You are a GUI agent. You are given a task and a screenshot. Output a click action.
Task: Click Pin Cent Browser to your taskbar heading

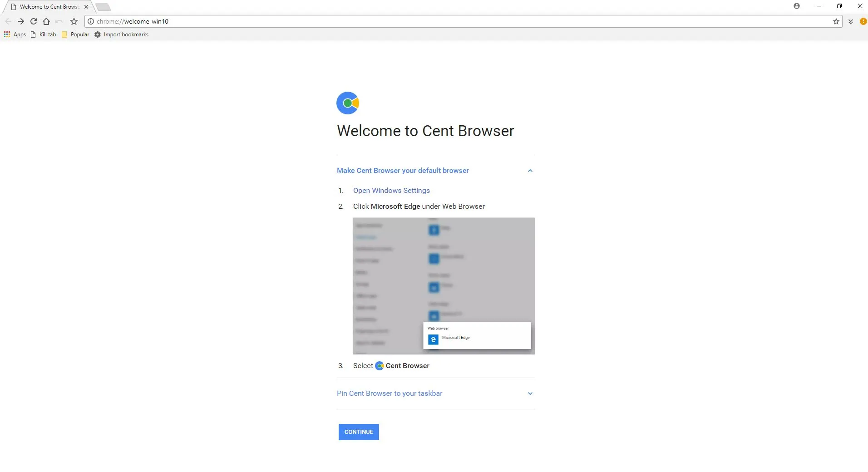(x=390, y=393)
